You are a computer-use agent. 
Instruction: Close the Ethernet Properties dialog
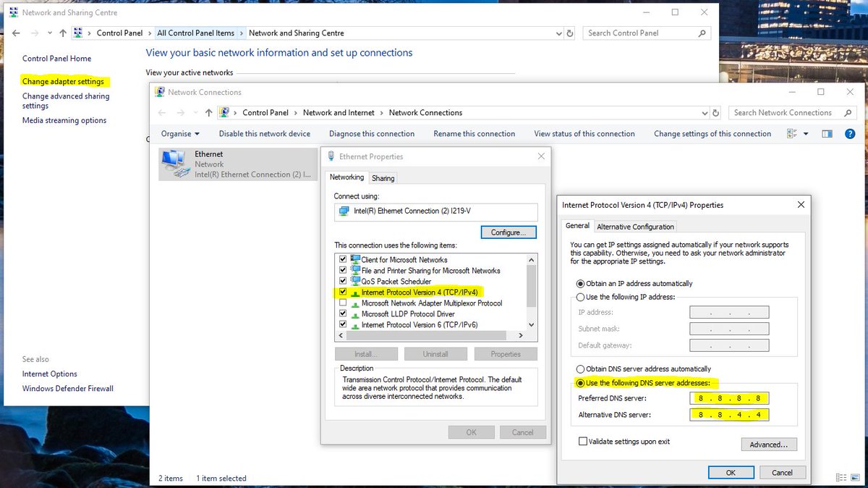point(541,156)
